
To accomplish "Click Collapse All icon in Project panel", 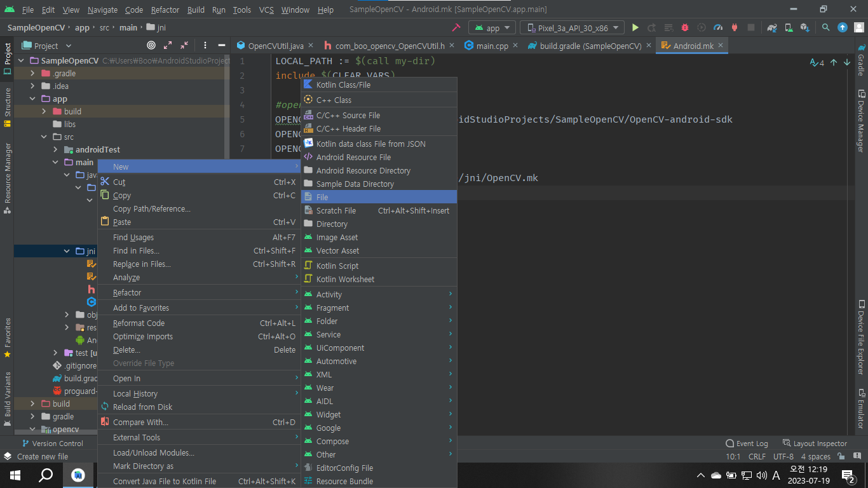I will click(184, 46).
